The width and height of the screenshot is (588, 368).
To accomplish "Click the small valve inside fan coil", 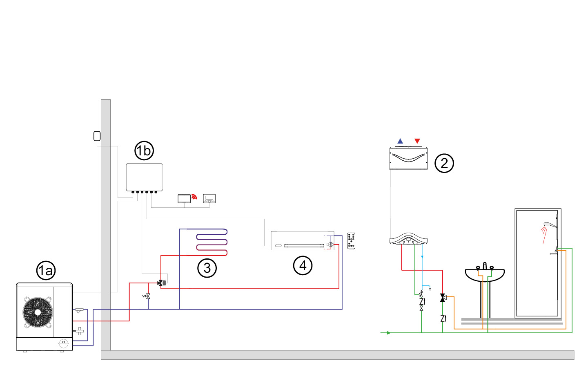I will 330,245.
